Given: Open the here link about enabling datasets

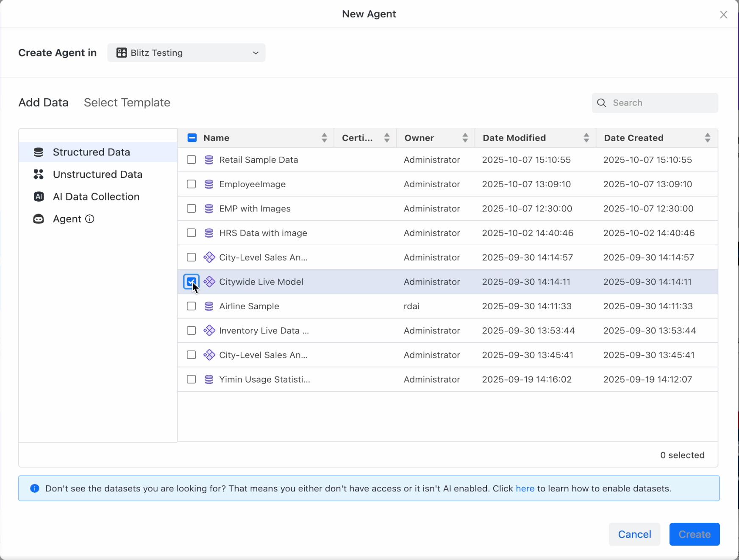Looking at the screenshot, I should 525,488.
